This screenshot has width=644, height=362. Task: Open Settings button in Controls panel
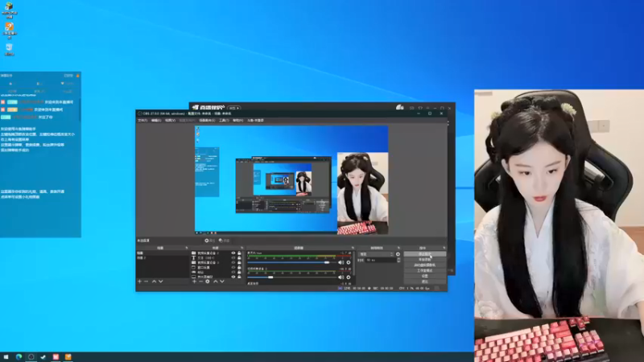(x=425, y=276)
